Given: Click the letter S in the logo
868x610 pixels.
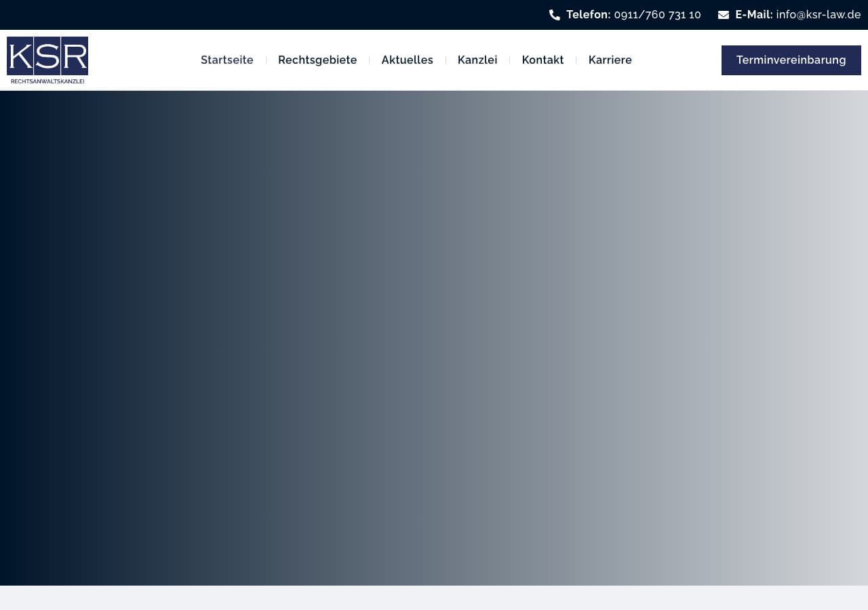Looking at the screenshot, I should point(47,56).
